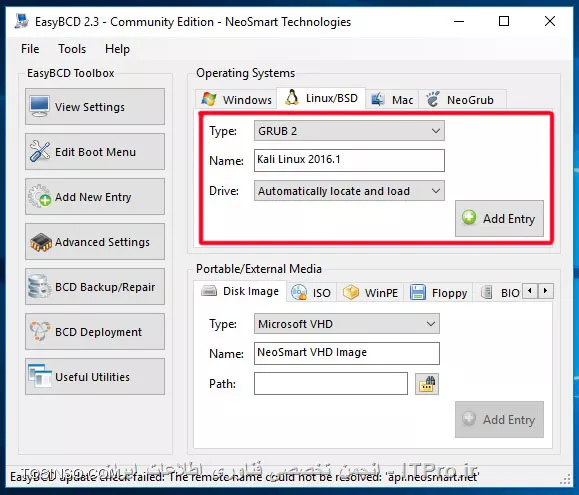Click the disc icon on ISO tab
This screenshot has width=579, height=495.
[299, 292]
